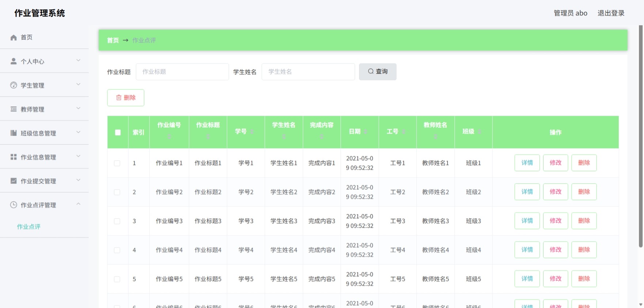The height and width of the screenshot is (308, 644).
Task: Click cell 教师姓名5
Action: pyautogui.click(x=435, y=279)
